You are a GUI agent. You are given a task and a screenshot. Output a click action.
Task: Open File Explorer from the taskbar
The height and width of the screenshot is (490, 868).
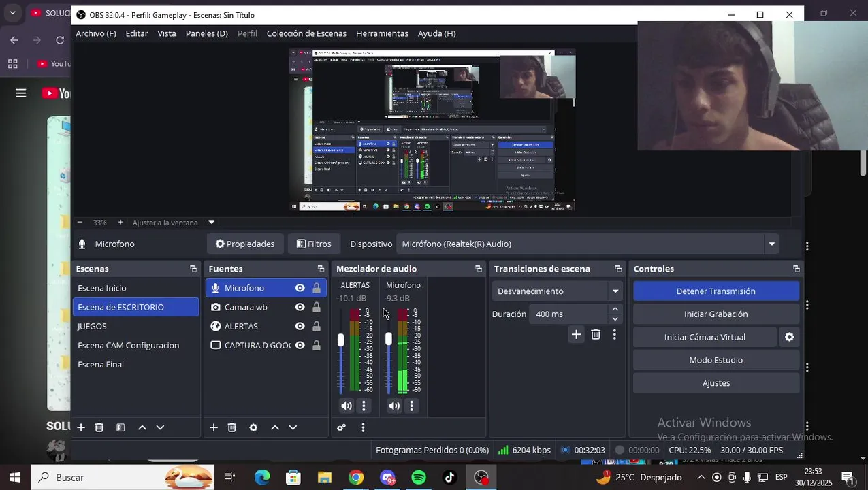pyautogui.click(x=325, y=478)
